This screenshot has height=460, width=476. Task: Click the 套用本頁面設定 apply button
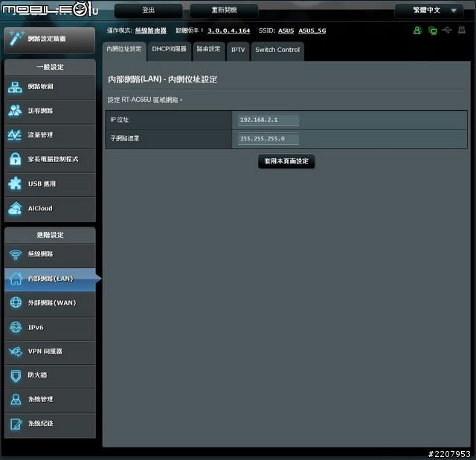(286, 161)
